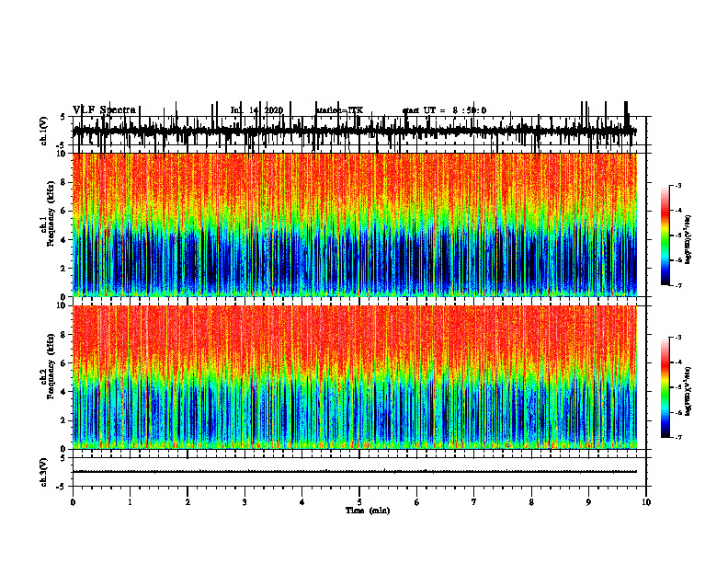Click inside the ch.1 voltage waveform trace
The width and height of the screenshot is (728, 563).
(x=354, y=131)
